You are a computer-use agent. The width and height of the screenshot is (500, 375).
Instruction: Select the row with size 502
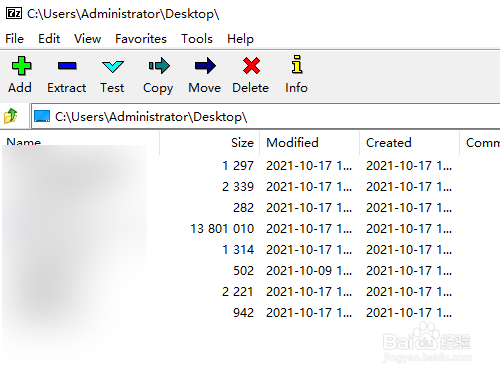pos(250,271)
